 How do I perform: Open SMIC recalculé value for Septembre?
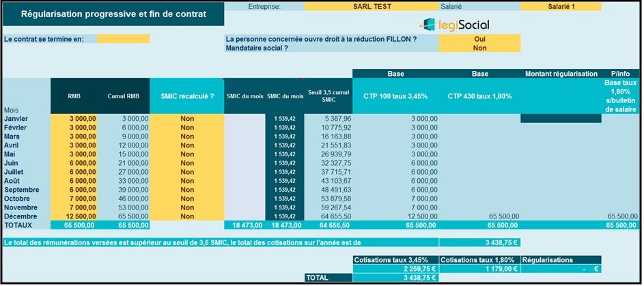[x=187, y=190]
